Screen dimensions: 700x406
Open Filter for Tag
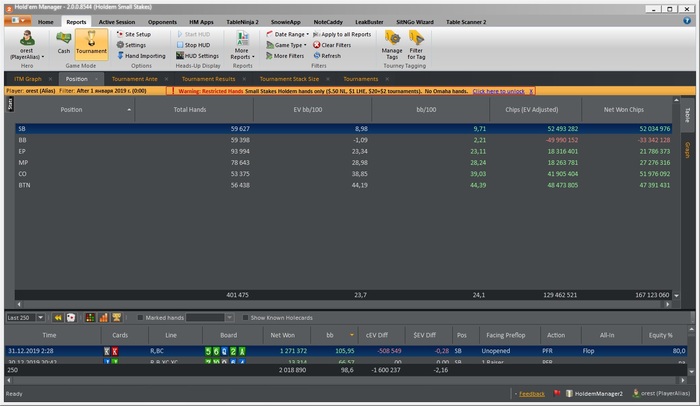coord(416,45)
